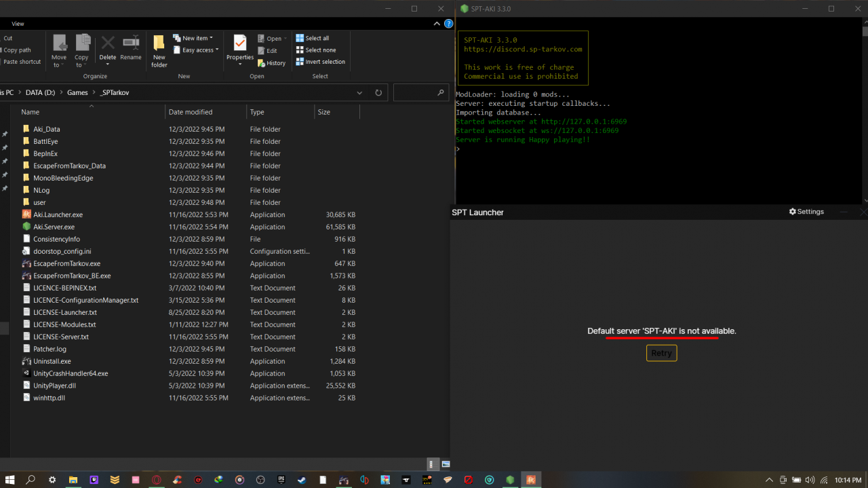Show hidden system tray icons
Screen dimensions: 868x488
click(770, 480)
